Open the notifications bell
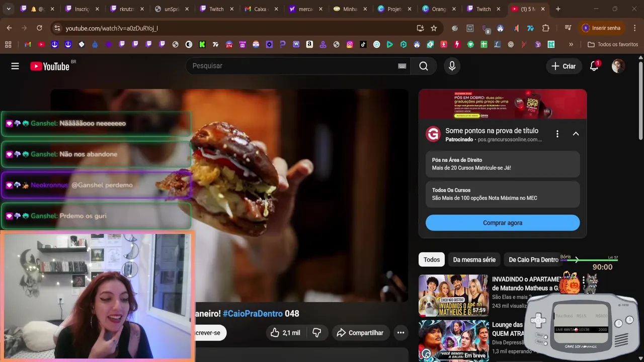The width and height of the screenshot is (644, 362). [594, 66]
